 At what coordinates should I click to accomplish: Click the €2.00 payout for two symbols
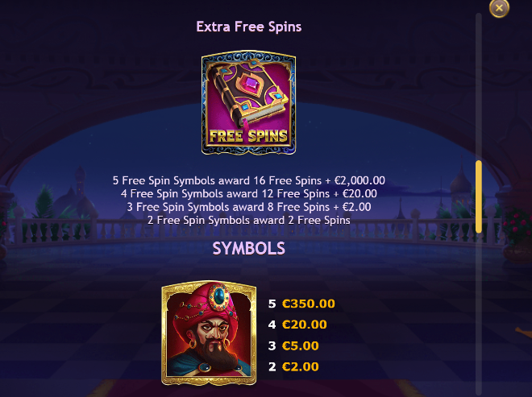pos(301,366)
